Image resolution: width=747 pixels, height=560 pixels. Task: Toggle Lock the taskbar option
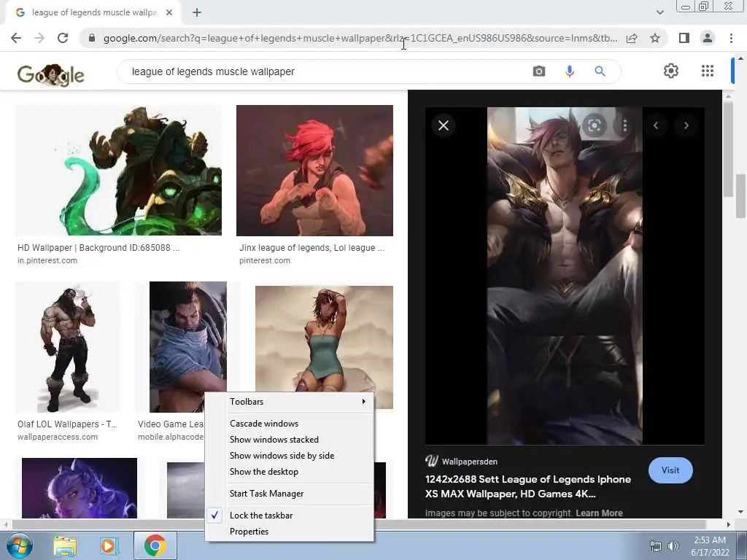click(x=289, y=516)
